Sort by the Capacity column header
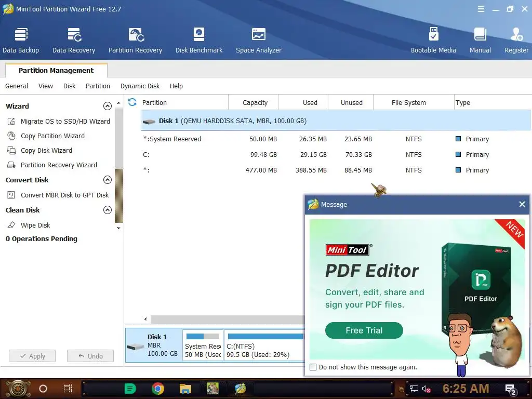This screenshot has height=399, width=532. (254, 102)
